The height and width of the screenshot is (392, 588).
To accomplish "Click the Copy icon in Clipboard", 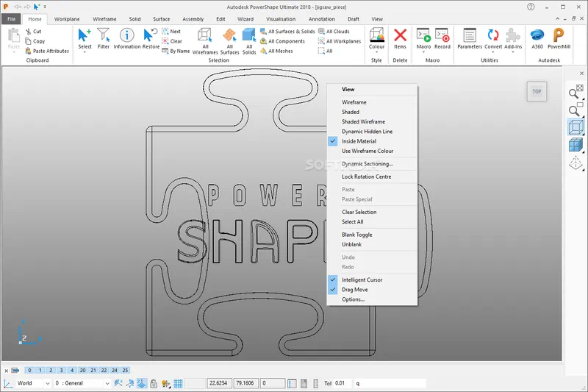I will click(29, 41).
